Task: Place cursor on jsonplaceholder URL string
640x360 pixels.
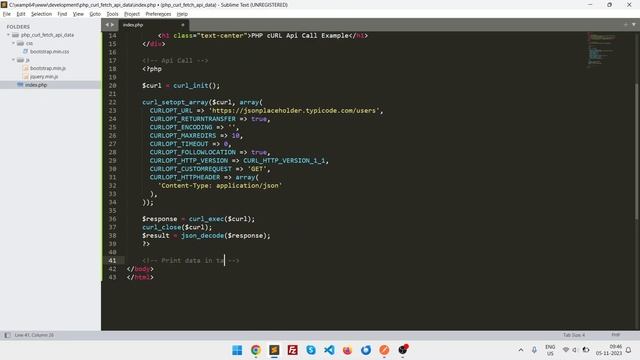Action: point(294,111)
